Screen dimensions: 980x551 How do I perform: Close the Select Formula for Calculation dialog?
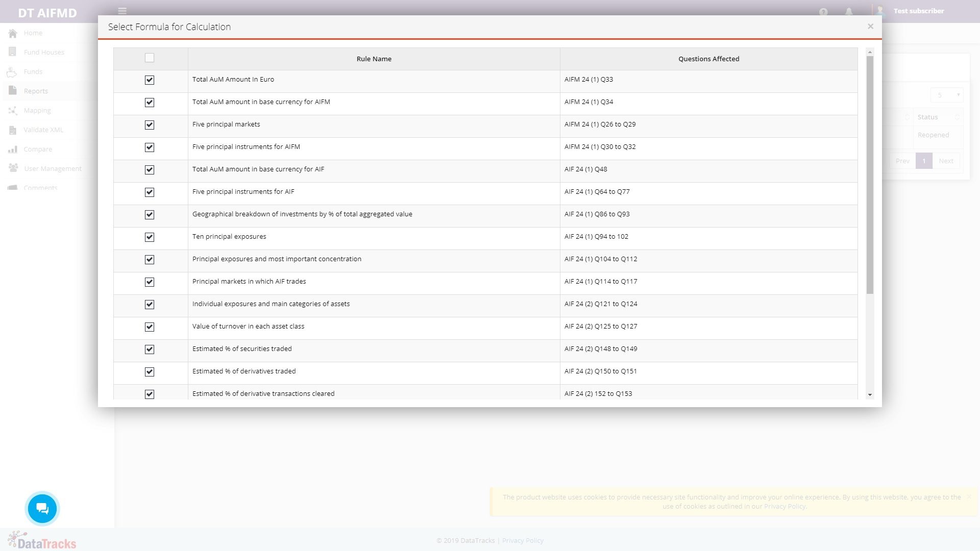pyautogui.click(x=870, y=27)
